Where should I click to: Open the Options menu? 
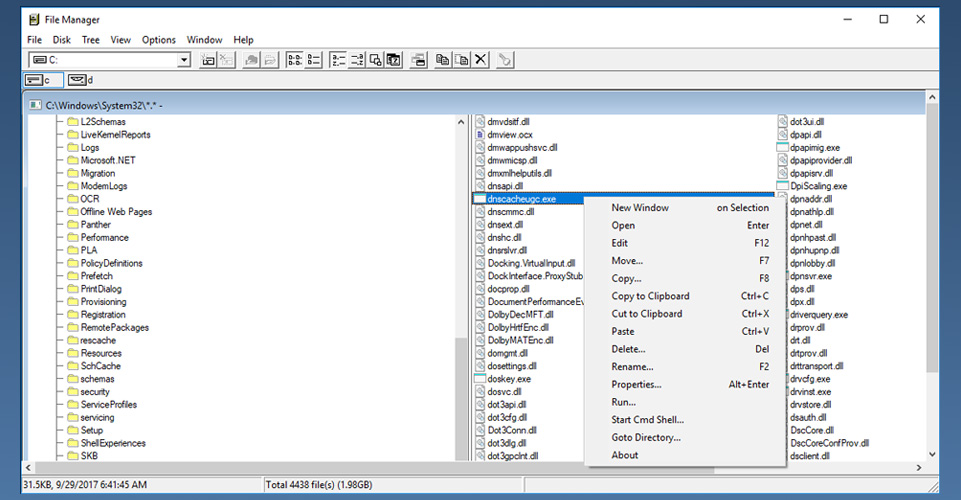click(x=159, y=40)
